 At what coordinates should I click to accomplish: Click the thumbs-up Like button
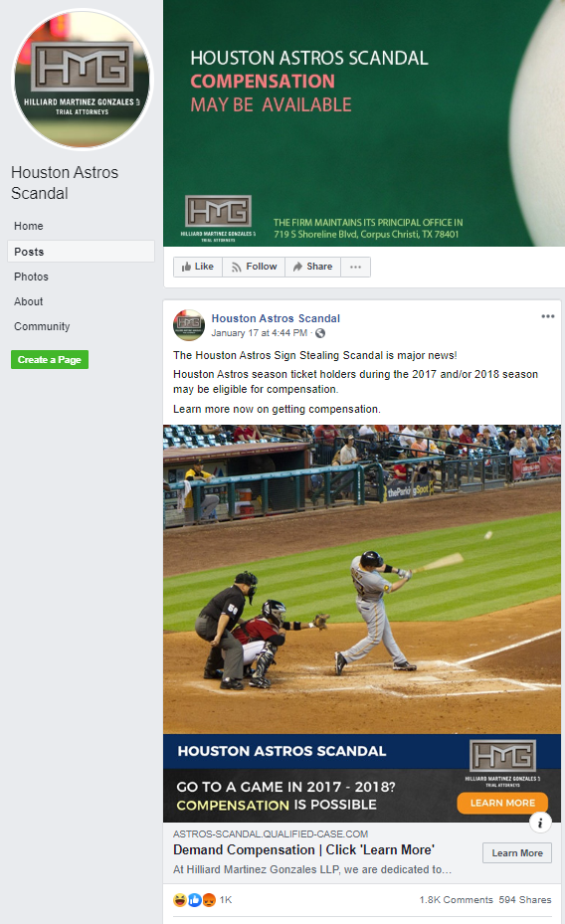click(x=197, y=267)
